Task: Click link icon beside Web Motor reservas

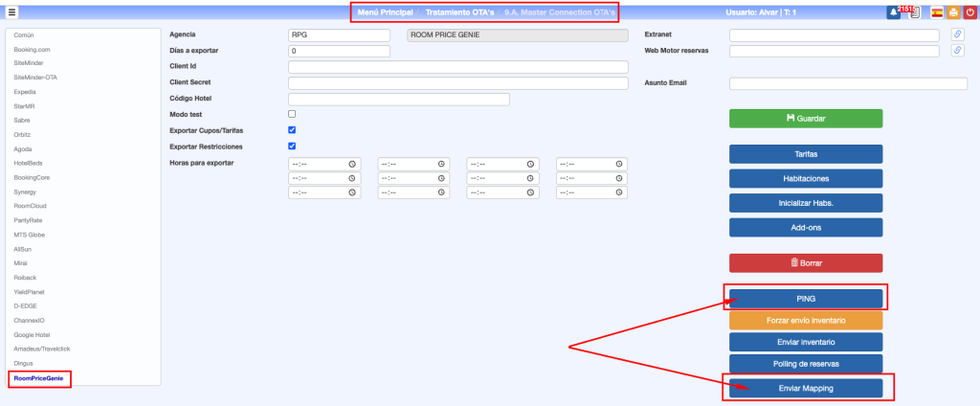Action: [957, 51]
